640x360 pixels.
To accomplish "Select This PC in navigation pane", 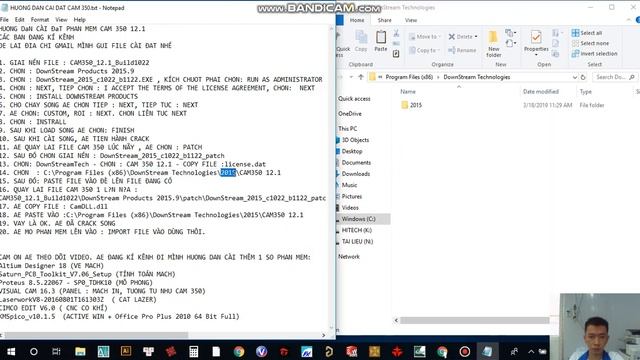I will tap(347, 129).
